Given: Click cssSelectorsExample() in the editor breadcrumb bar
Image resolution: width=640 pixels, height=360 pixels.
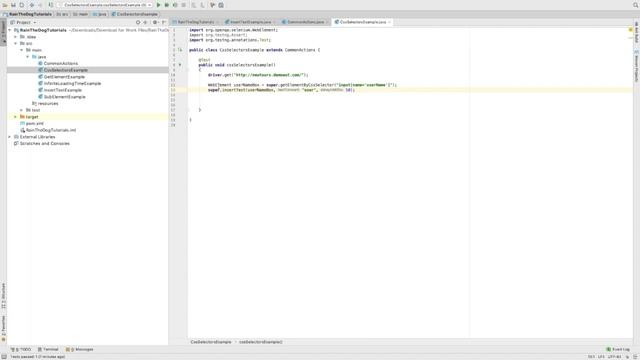Looking at the screenshot, I should click(260, 342).
